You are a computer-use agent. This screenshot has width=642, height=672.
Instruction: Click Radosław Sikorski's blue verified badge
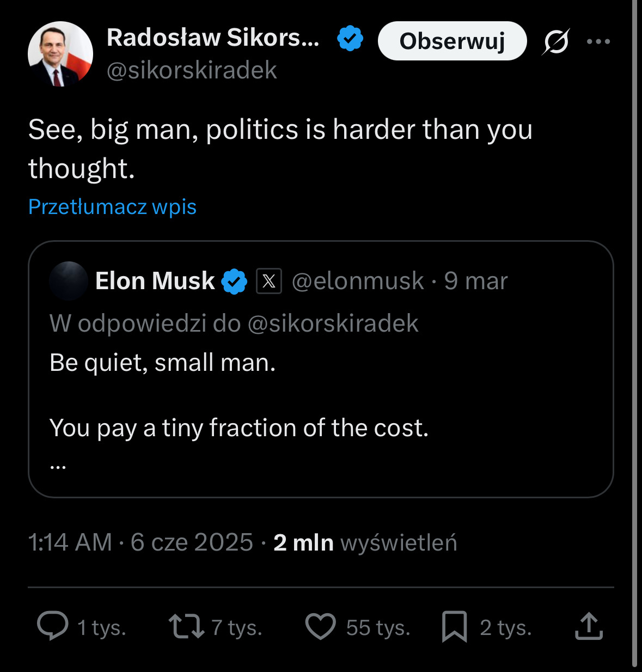pos(350,39)
